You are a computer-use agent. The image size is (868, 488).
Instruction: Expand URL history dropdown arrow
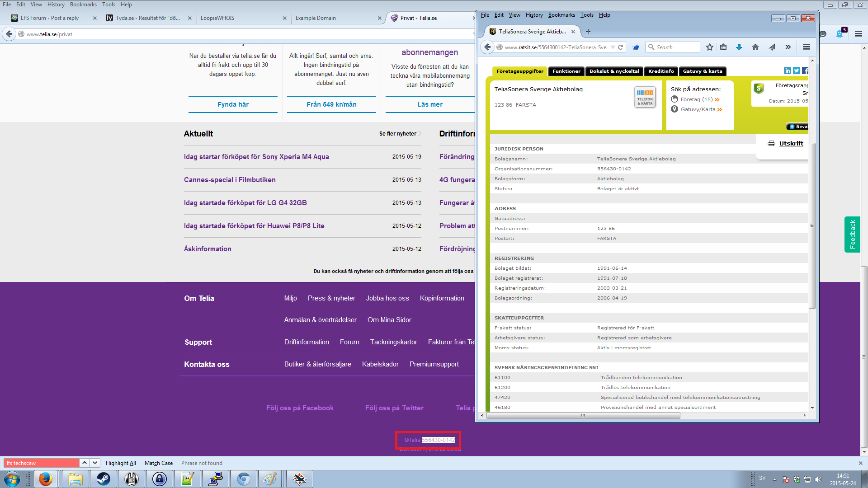613,47
